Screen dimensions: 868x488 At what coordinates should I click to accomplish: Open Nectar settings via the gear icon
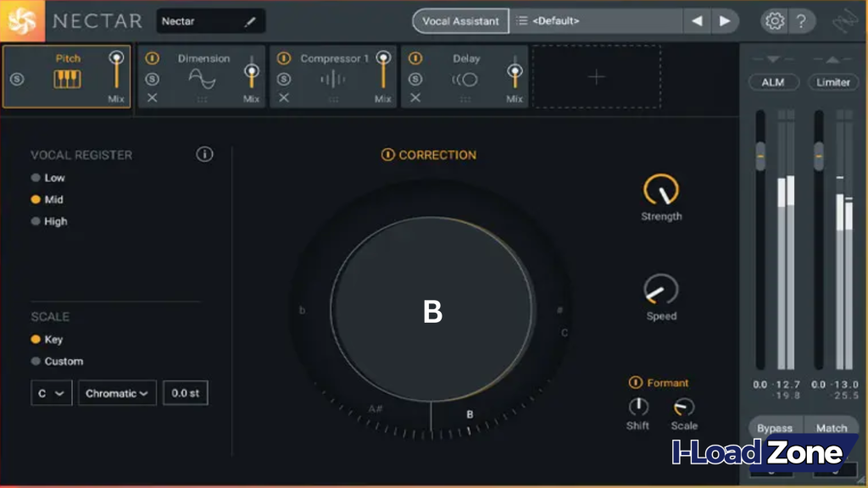tap(774, 21)
